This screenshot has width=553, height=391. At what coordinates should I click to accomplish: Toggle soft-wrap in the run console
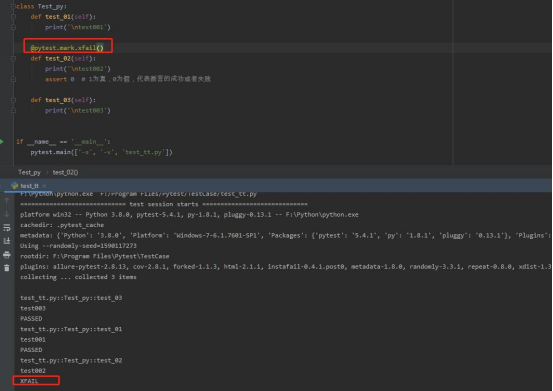[7, 228]
